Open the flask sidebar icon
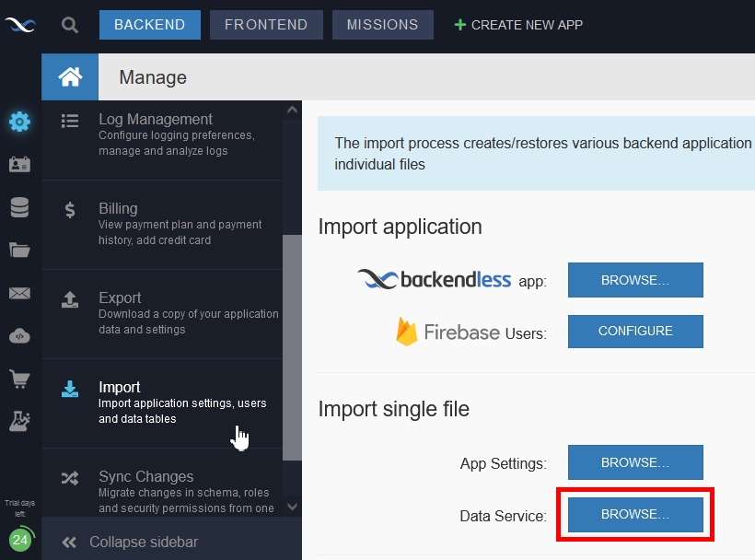The width and height of the screenshot is (755, 560). (x=19, y=421)
